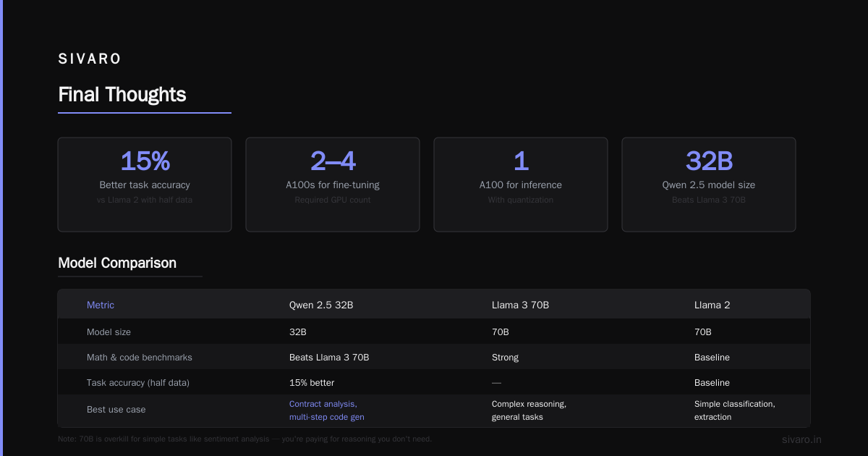
Task: Click Llama 3 70B's 70B model size cell
Action: pyautogui.click(x=501, y=332)
